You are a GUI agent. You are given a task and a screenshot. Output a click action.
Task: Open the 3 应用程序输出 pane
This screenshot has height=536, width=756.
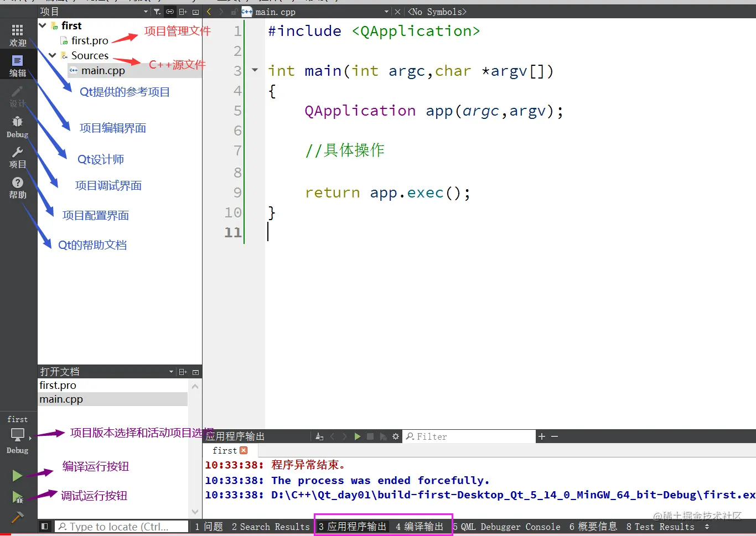pos(353,527)
